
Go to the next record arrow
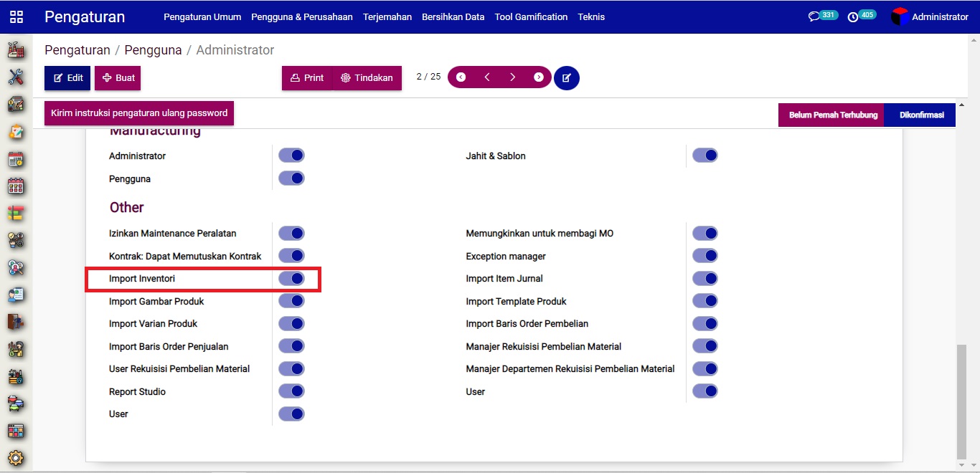click(x=512, y=77)
